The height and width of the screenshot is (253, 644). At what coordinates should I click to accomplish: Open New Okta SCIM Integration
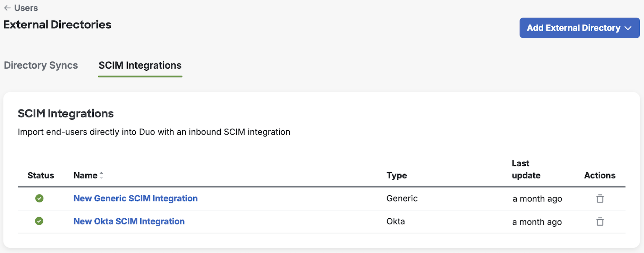pyautogui.click(x=129, y=221)
